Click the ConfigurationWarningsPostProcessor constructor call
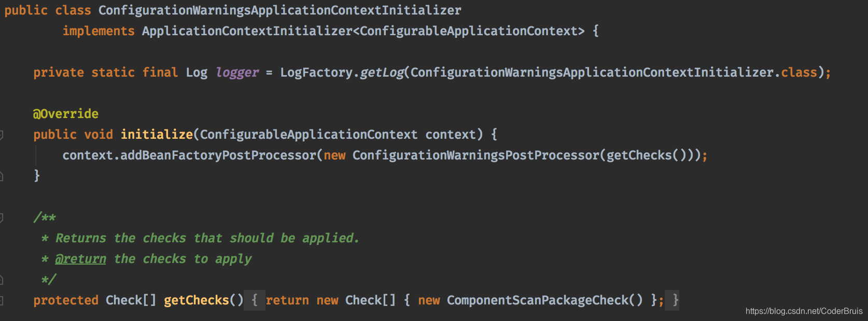The height and width of the screenshot is (321, 868). [x=476, y=155]
